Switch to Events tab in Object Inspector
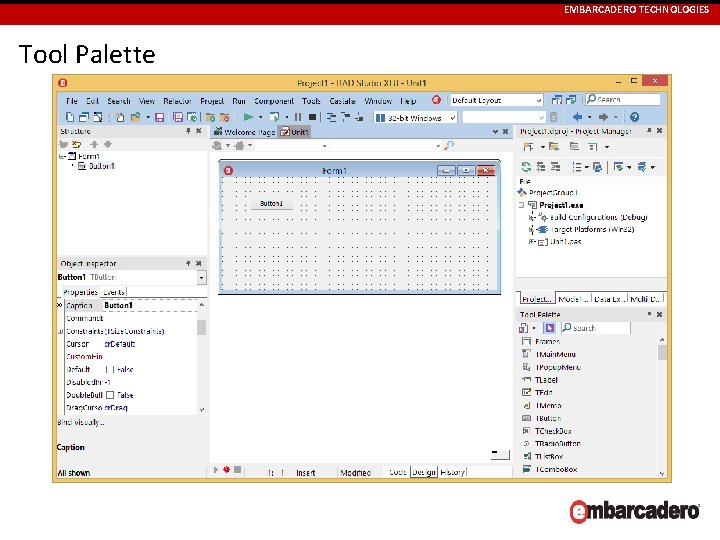This screenshot has height=540, width=720. pos(113,292)
